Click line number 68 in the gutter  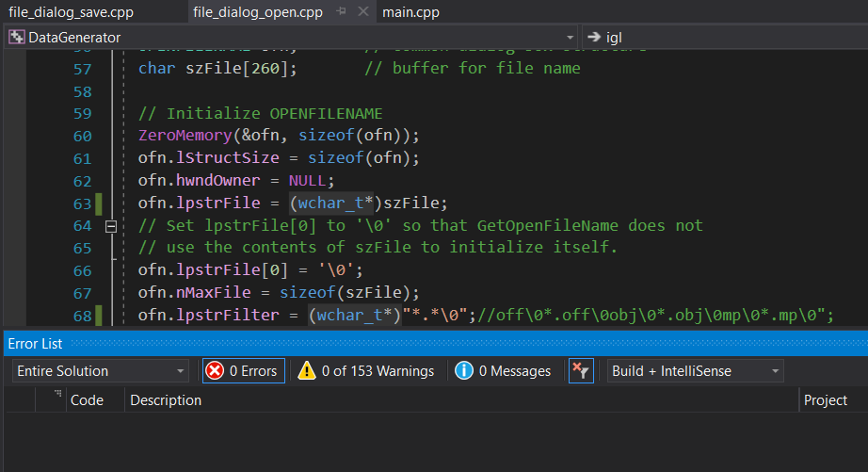click(x=83, y=316)
